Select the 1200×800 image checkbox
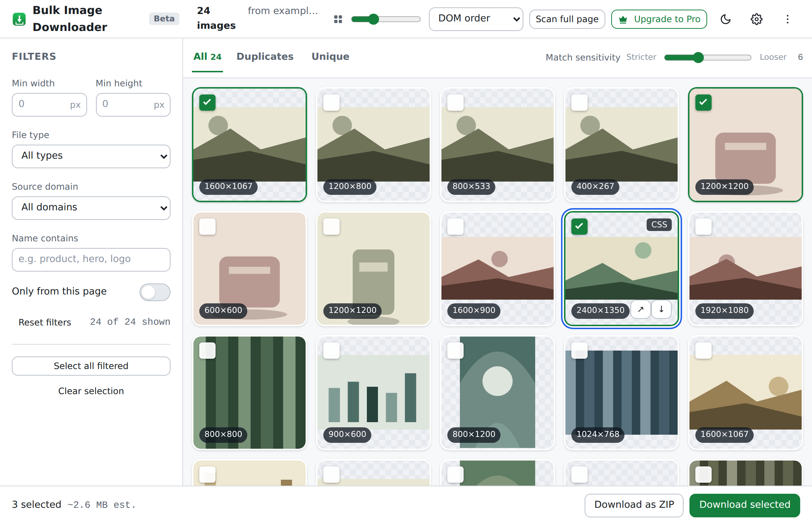The width and height of the screenshot is (812, 524). tap(331, 103)
